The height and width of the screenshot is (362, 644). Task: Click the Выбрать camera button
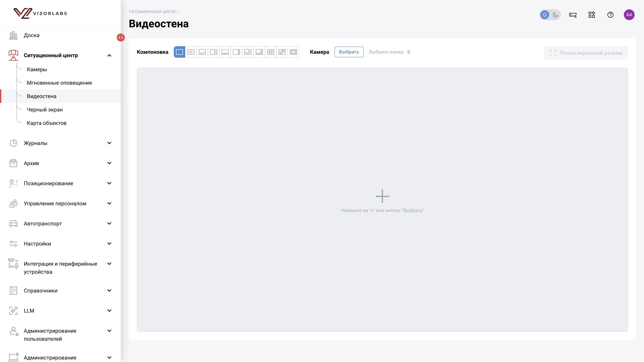click(x=349, y=52)
